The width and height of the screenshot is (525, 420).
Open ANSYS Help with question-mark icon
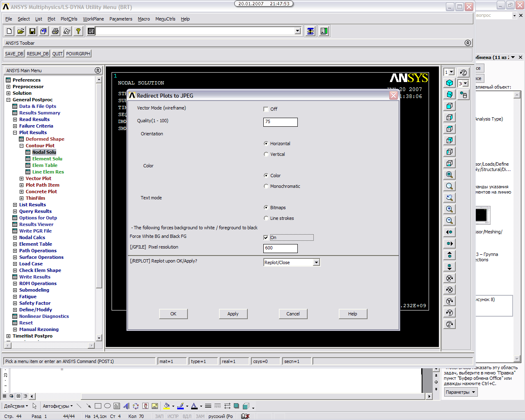click(78, 31)
